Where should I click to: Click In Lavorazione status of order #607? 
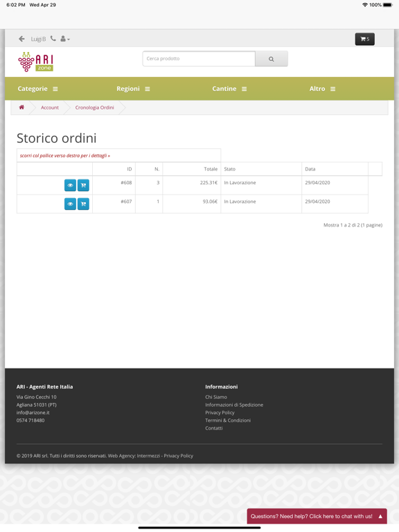coord(240,202)
